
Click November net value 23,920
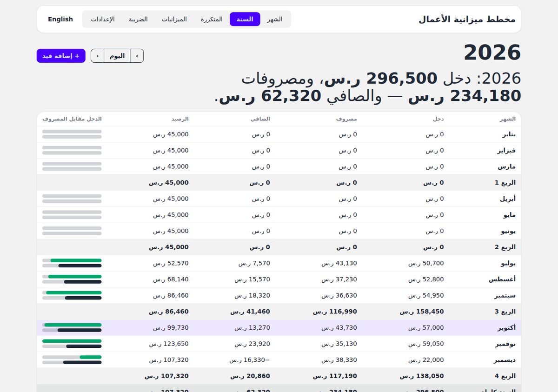tap(252, 344)
